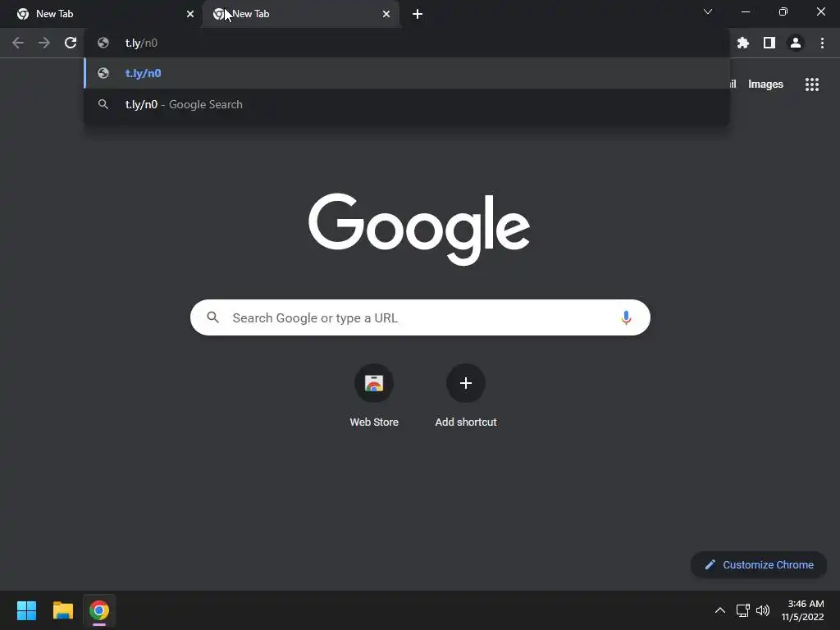Focus the Search Google or type a URL box

coord(420,317)
